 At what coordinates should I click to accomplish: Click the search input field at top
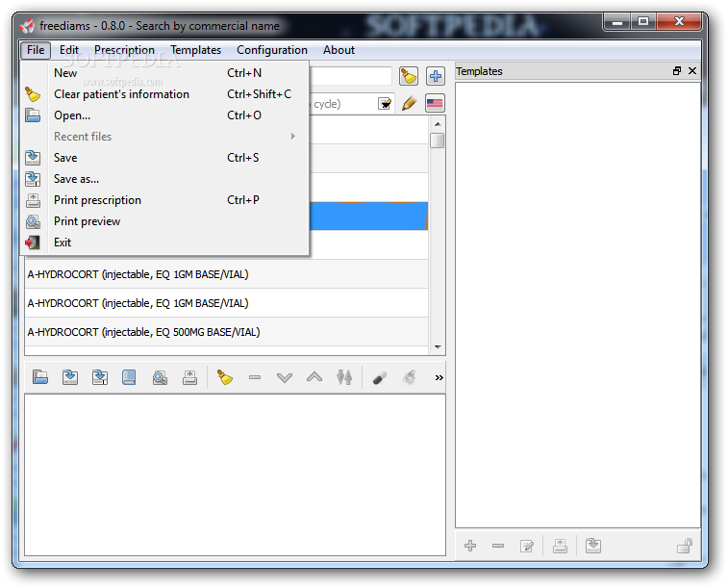350,76
